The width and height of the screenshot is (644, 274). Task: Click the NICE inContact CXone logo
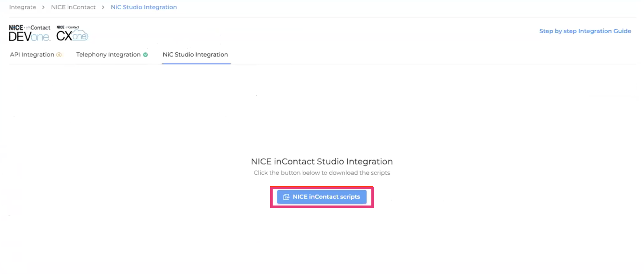(x=72, y=33)
